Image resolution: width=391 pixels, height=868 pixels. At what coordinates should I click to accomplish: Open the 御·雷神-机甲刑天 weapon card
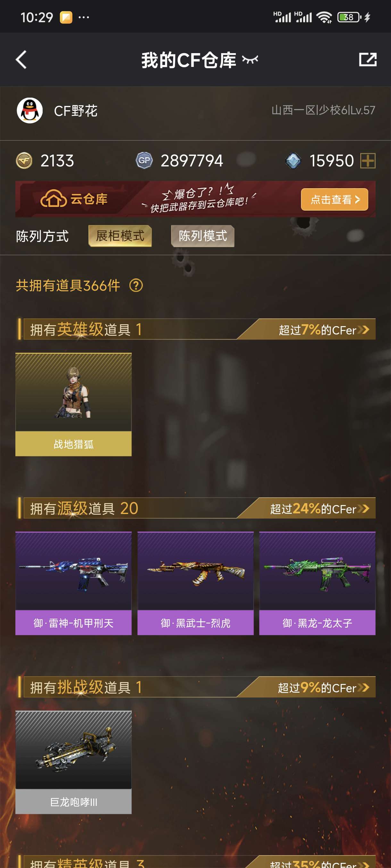(73, 583)
